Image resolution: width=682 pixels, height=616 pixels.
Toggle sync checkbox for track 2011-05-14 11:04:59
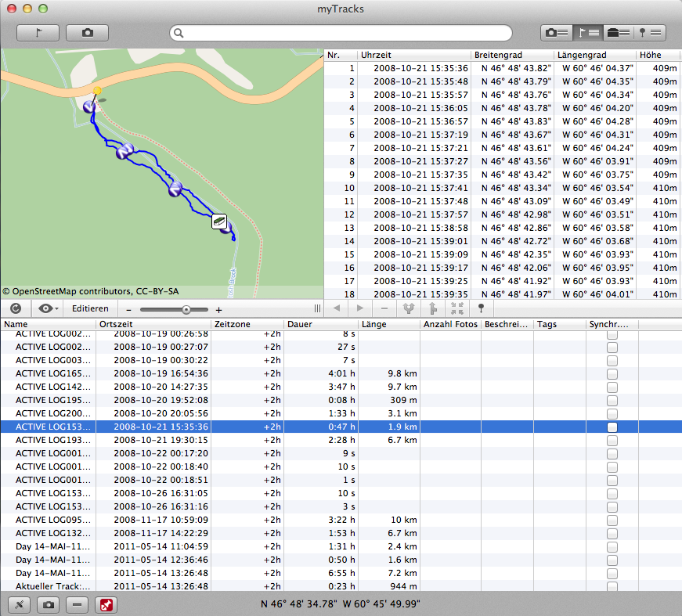[612, 547]
